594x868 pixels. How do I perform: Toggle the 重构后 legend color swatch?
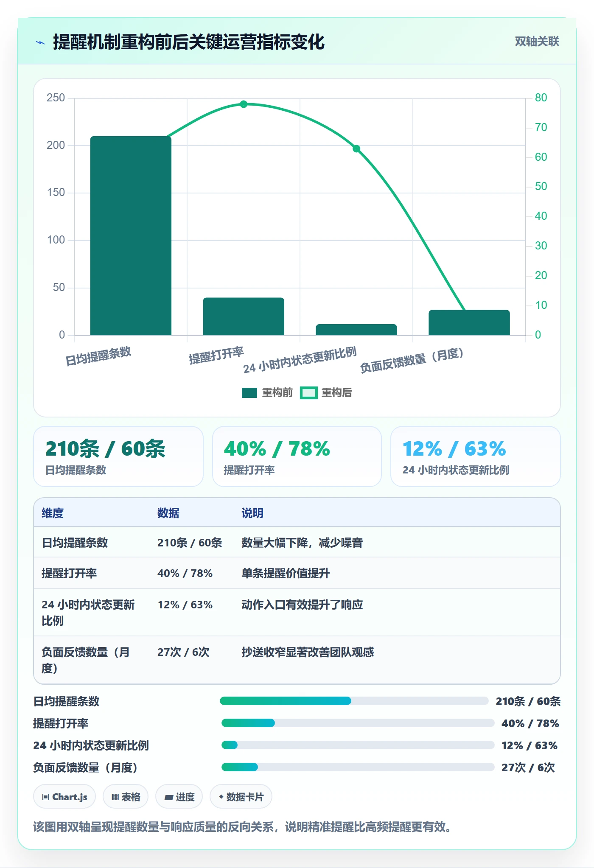coord(309,393)
